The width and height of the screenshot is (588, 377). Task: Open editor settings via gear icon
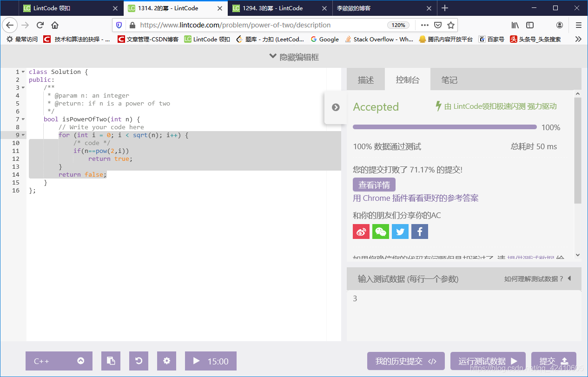click(x=166, y=361)
